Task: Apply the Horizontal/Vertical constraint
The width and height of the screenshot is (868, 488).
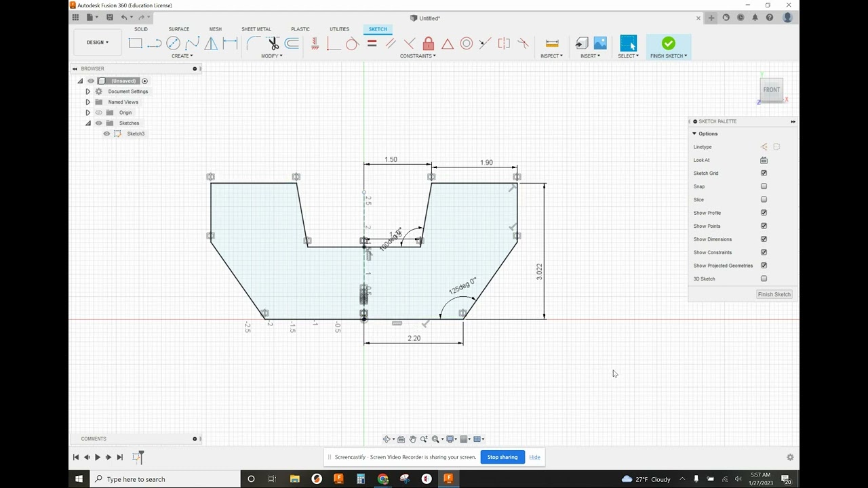Action: (x=315, y=43)
